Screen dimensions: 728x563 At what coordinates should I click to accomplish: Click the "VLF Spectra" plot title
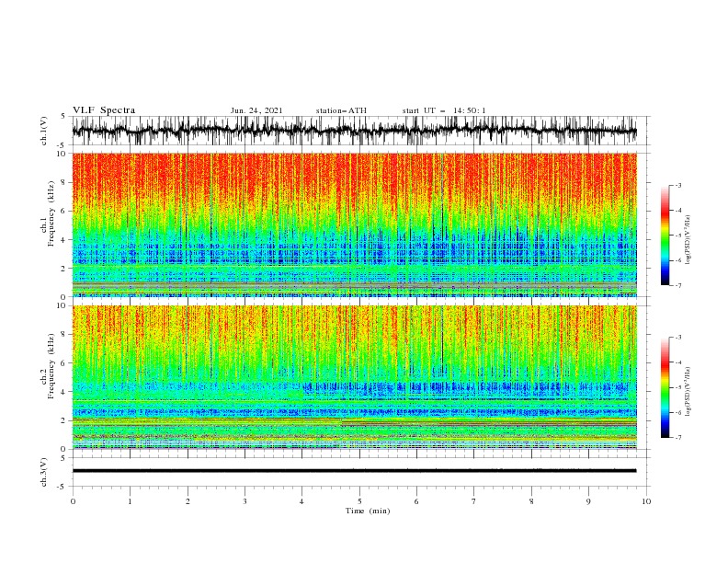click(104, 110)
